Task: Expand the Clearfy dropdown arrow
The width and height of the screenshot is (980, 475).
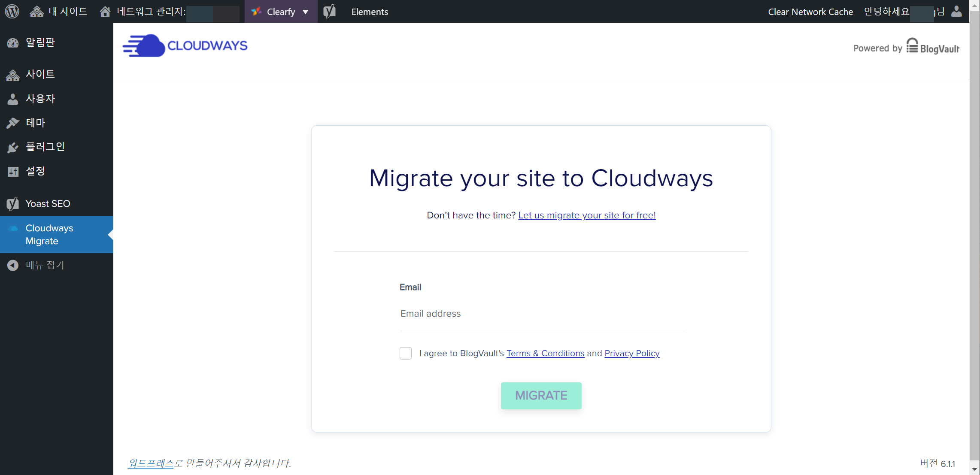Action: point(306,12)
